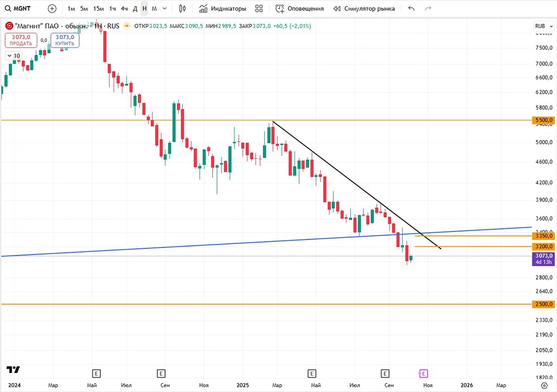Open the RUB currency dropdown

click(x=543, y=26)
